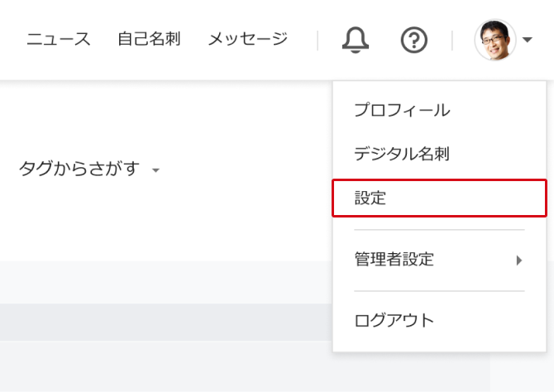Collapse the account menu caret beside the avatar
Image resolution: width=554 pixels, height=392 pixels.
(x=527, y=41)
